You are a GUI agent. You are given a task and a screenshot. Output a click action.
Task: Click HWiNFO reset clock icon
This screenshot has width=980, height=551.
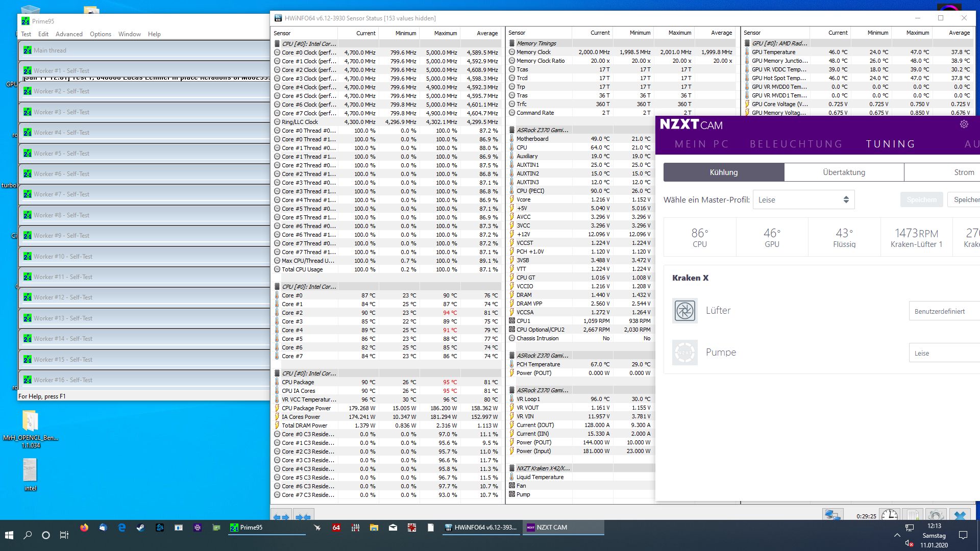[889, 515]
